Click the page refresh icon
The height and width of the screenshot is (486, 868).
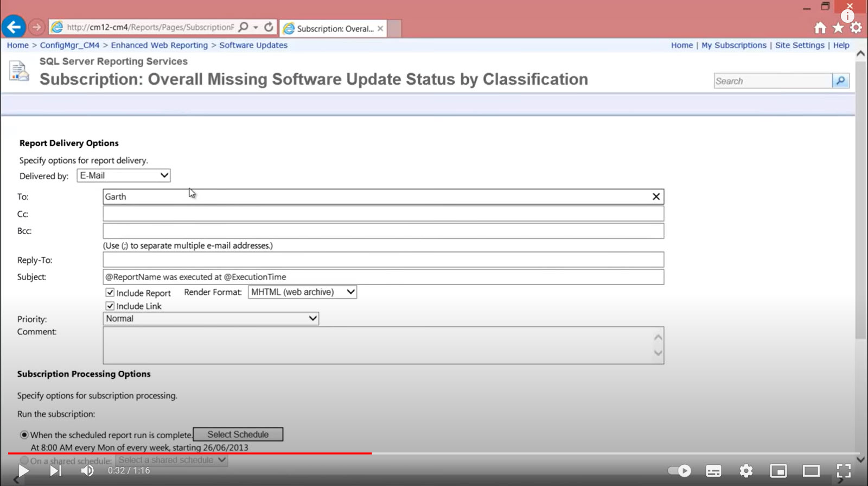coord(269,27)
